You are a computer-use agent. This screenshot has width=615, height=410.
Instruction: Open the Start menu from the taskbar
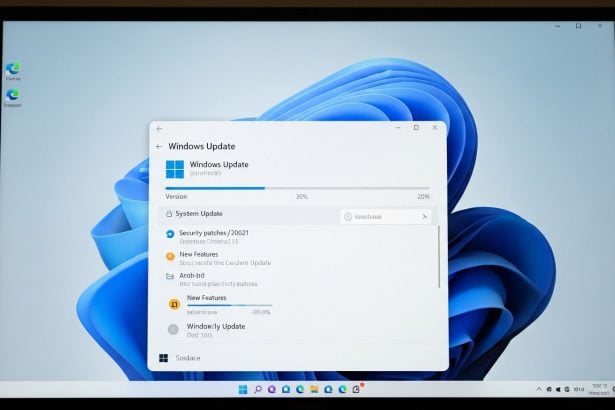pyautogui.click(x=243, y=389)
